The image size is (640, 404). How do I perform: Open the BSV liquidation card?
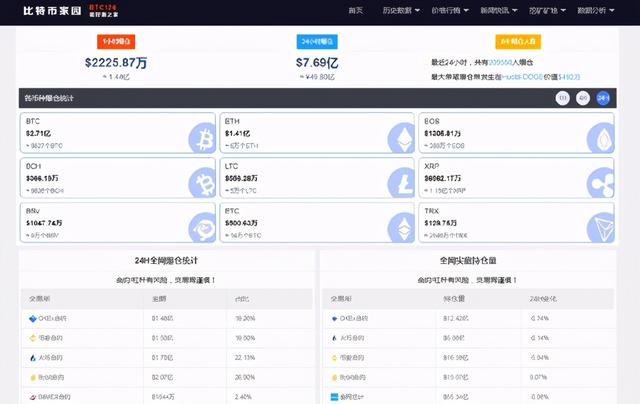pyautogui.click(x=118, y=223)
